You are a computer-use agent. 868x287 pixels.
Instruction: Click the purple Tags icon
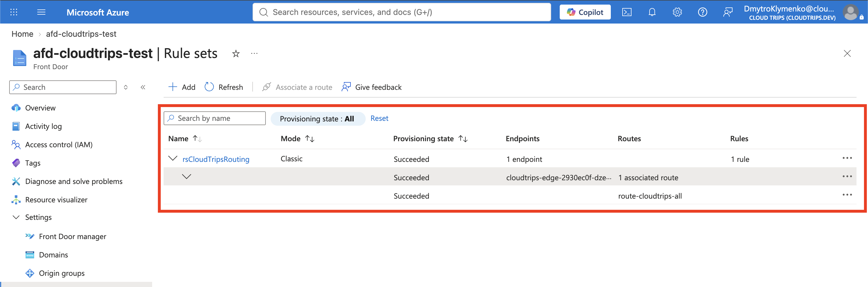16,163
